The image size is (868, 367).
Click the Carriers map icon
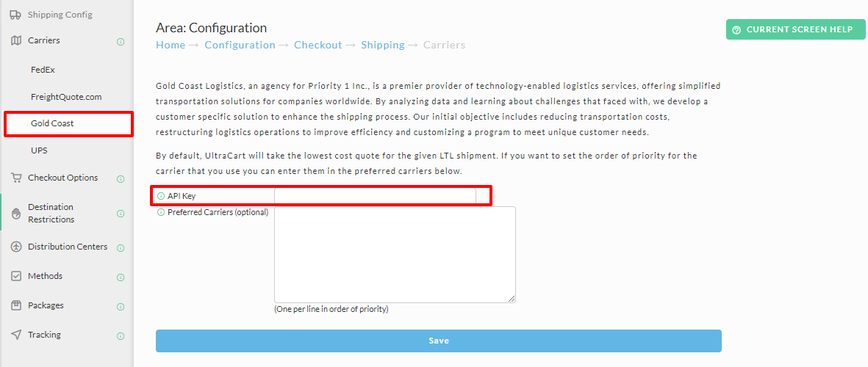click(16, 40)
